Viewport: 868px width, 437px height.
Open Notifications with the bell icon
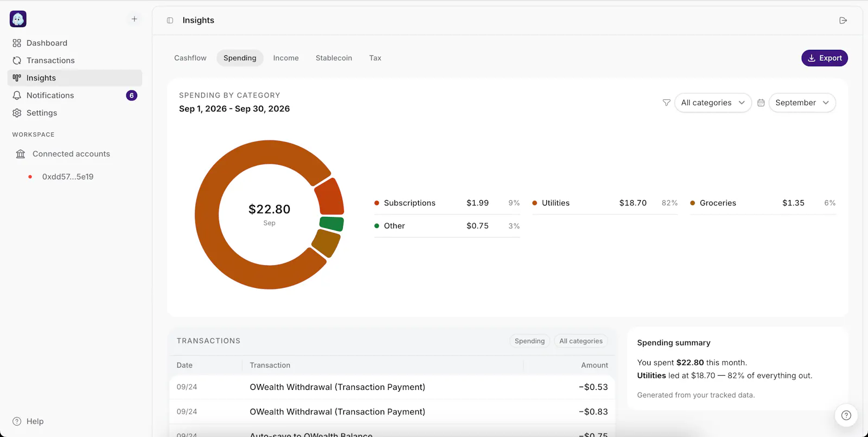(17, 95)
